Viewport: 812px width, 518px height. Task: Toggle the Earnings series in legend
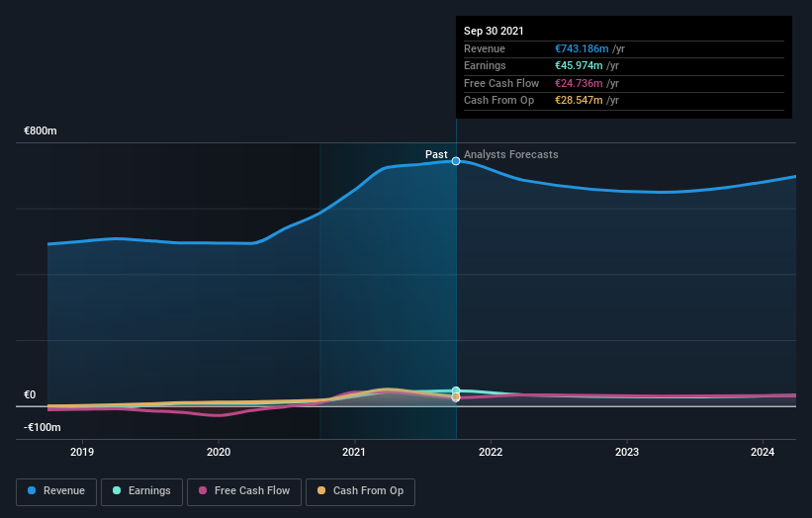click(x=141, y=491)
